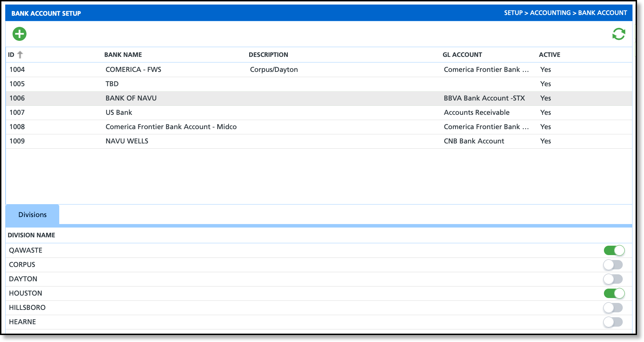Screen dimensions: 644x342
Task: Select the BANK OF NAVU row
Action: (x=319, y=98)
